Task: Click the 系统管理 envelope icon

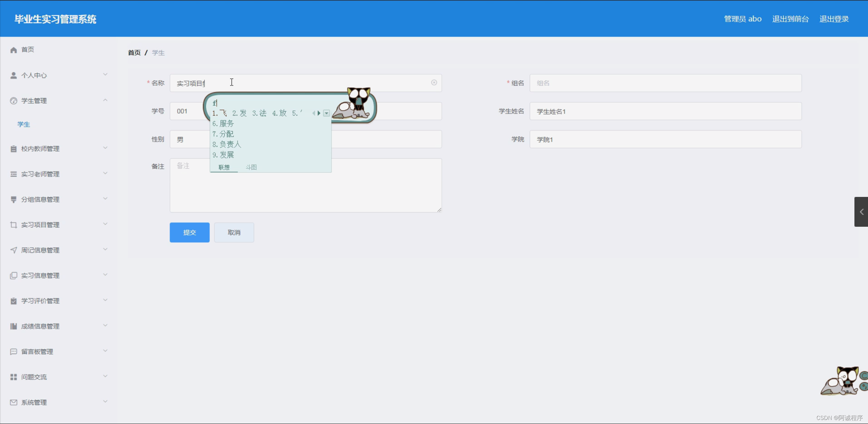Action: [14, 402]
